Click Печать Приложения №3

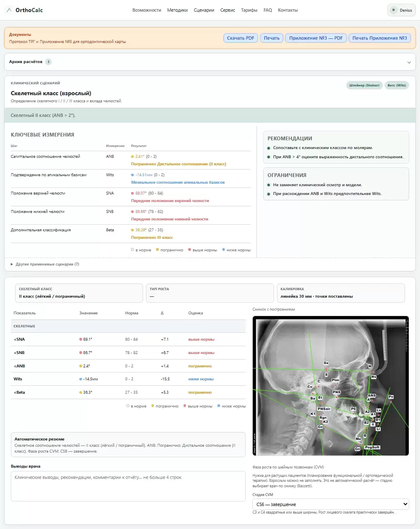pyautogui.click(x=380, y=38)
